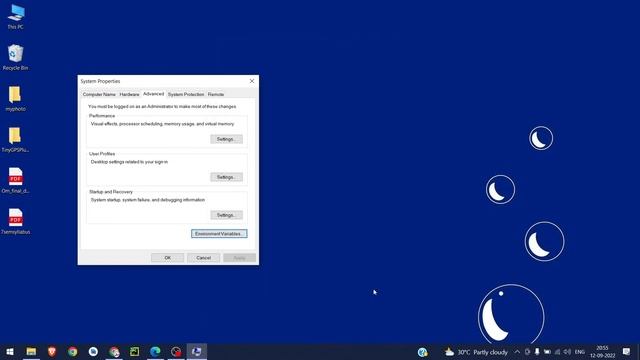Open the ENG language input indicator
The image size is (640, 360).
tap(580, 352)
